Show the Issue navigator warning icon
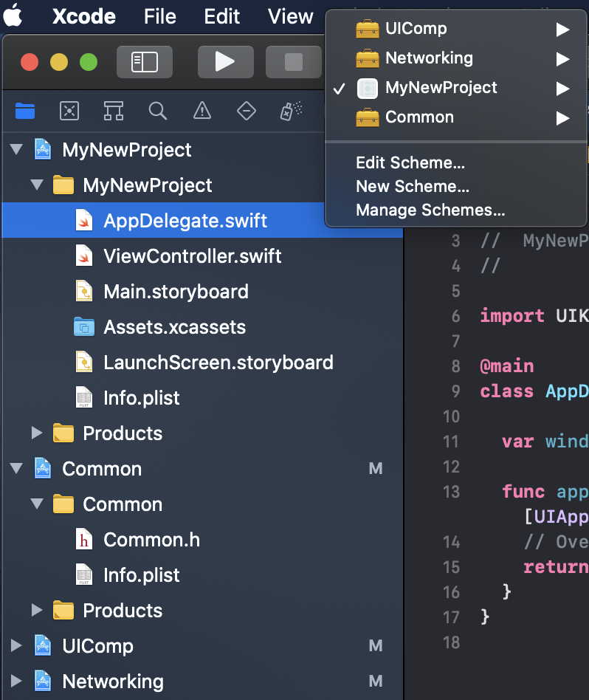The image size is (589, 700). [202, 111]
